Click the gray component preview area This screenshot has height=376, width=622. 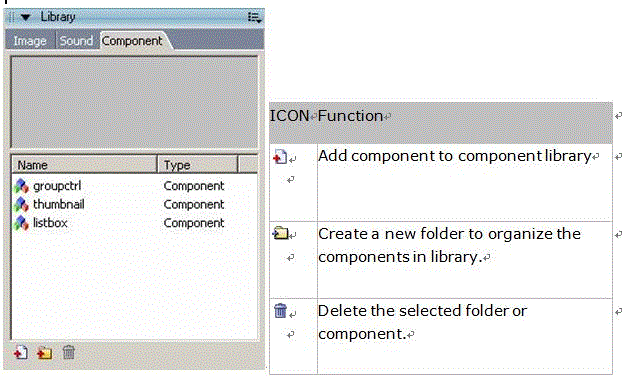[x=134, y=102]
